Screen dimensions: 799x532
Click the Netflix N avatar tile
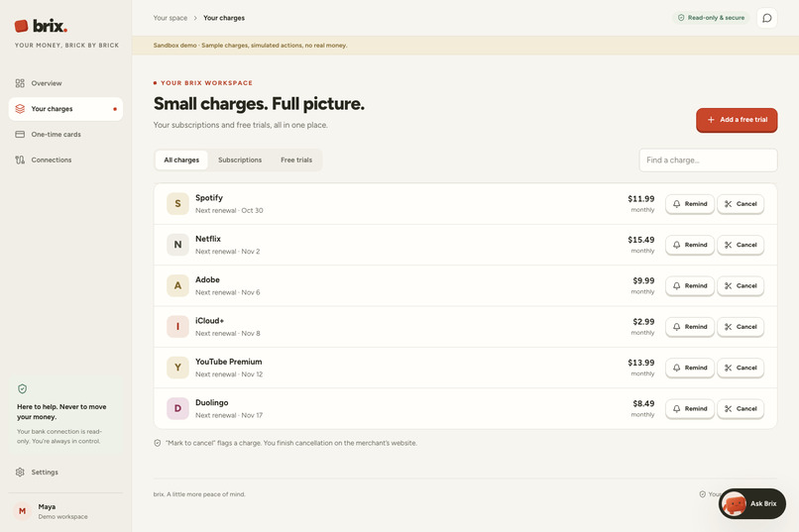tap(177, 245)
